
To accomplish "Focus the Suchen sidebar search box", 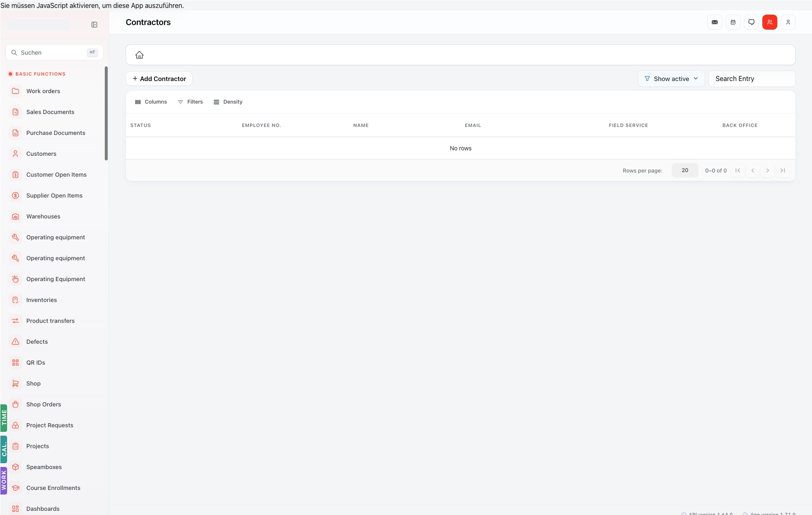I will click(x=54, y=53).
